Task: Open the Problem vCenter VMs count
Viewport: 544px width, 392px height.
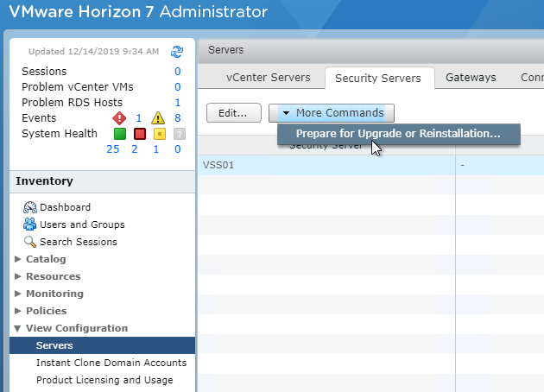Action: pos(178,86)
